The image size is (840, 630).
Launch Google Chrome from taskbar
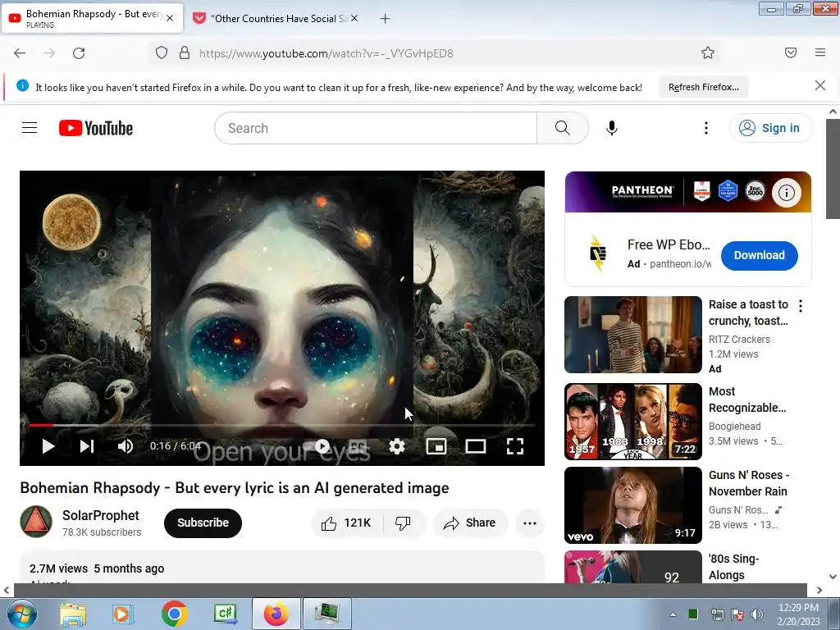pos(174,614)
